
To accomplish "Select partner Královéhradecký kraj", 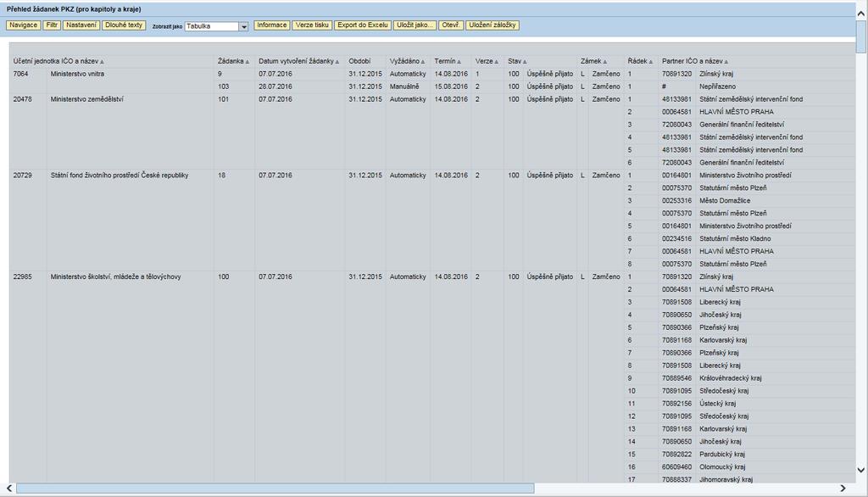I will coord(730,378).
